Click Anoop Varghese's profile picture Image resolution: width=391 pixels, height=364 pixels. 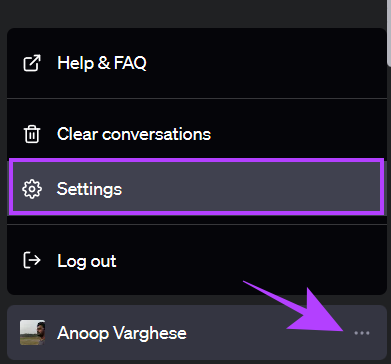(x=32, y=333)
